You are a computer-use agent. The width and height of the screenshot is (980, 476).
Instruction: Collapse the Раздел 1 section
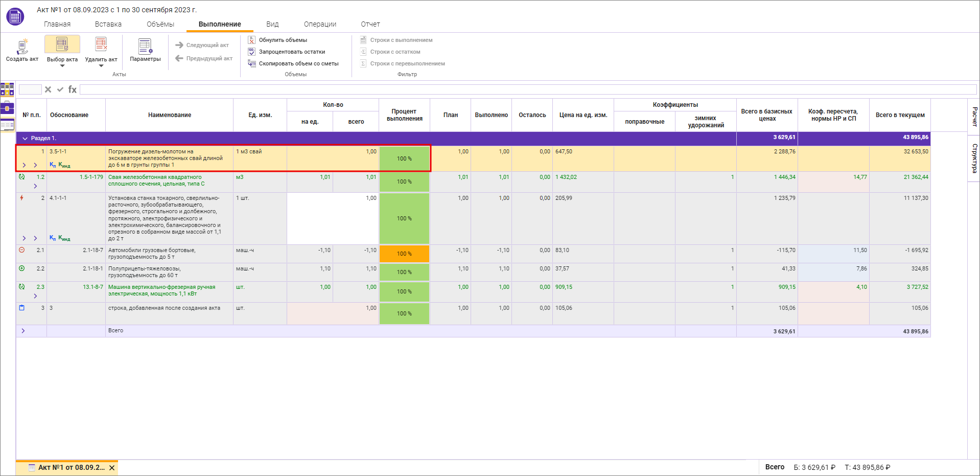(25, 139)
